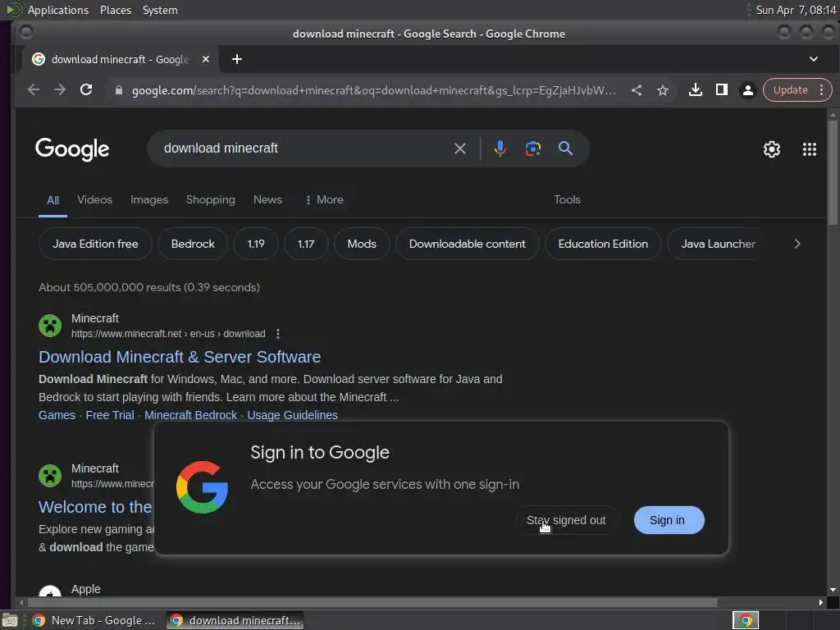This screenshot has width=840, height=630.
Task: Open the search Tools options
Action: click(x=567, y=199)
